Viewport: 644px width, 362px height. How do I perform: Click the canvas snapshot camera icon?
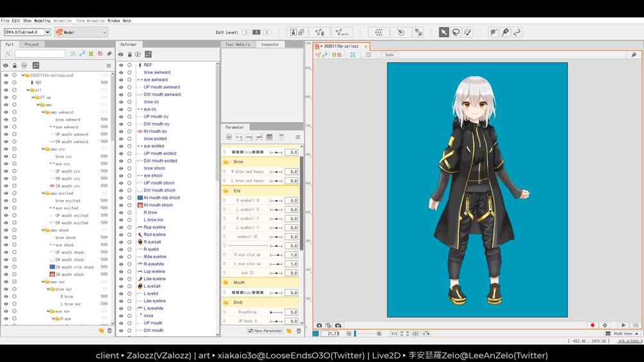pyautogui.click(x=319, y=325)
